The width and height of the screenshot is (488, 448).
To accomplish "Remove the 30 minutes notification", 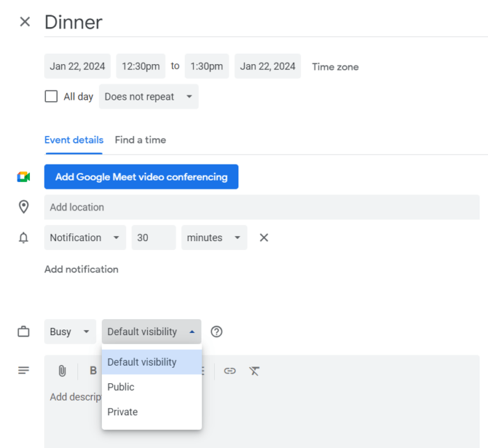I will pos(264,238).
